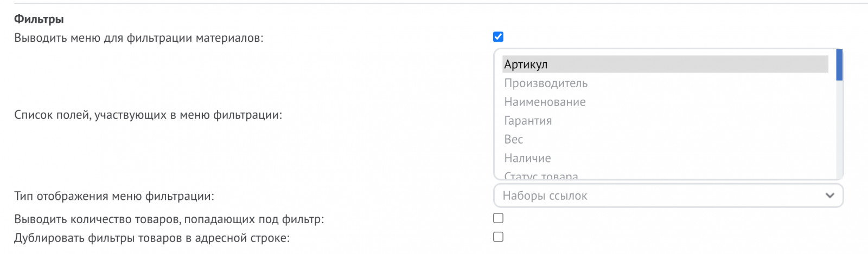
Task: Click the chevron arrow of display type dropdown
Action: point(829,196)
